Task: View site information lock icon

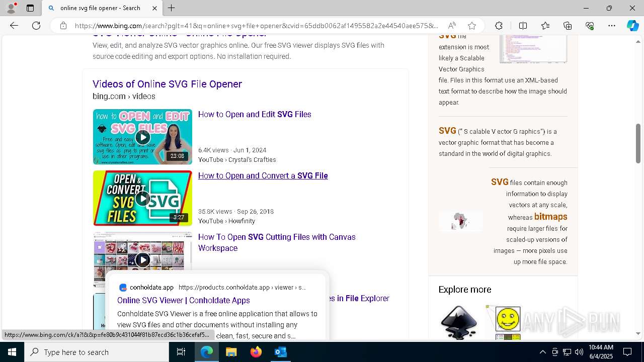Action: click(x=63, y=26)
